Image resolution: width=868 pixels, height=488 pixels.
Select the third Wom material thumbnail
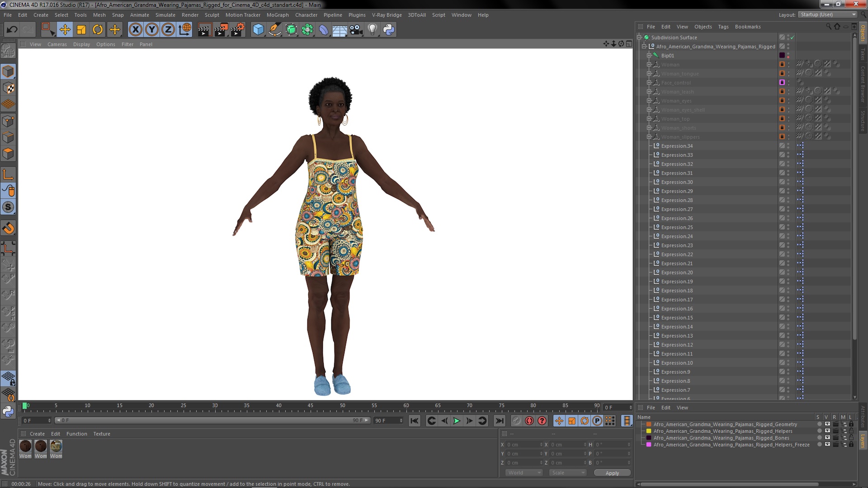pyautogui.click(x=56, y=446)
